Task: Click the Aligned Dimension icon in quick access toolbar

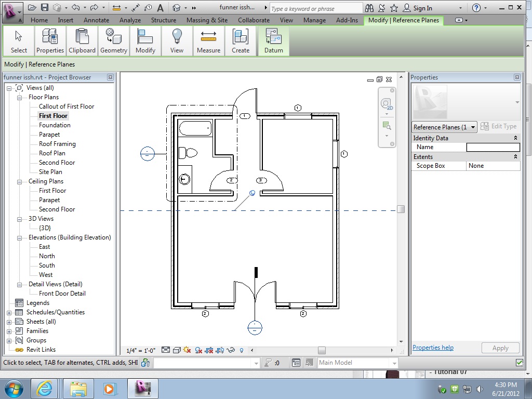Action: tap(116, 7)
